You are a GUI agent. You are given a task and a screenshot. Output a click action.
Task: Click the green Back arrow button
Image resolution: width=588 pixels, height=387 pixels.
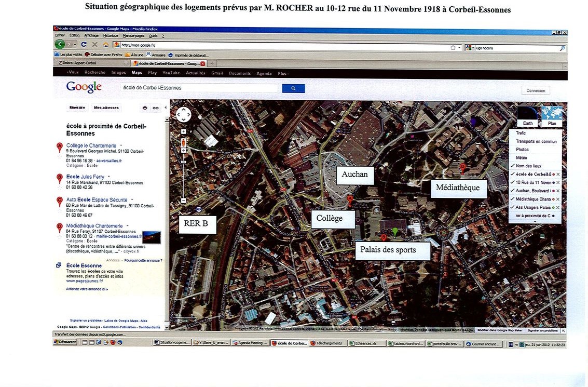pyautogui.click(x=60, y=44)
